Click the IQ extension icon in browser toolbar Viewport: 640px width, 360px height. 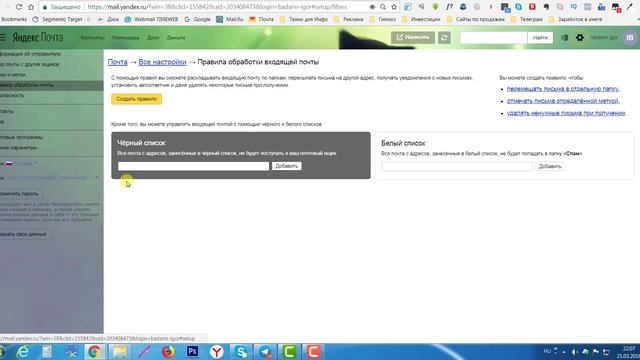[x=573, y=7]
